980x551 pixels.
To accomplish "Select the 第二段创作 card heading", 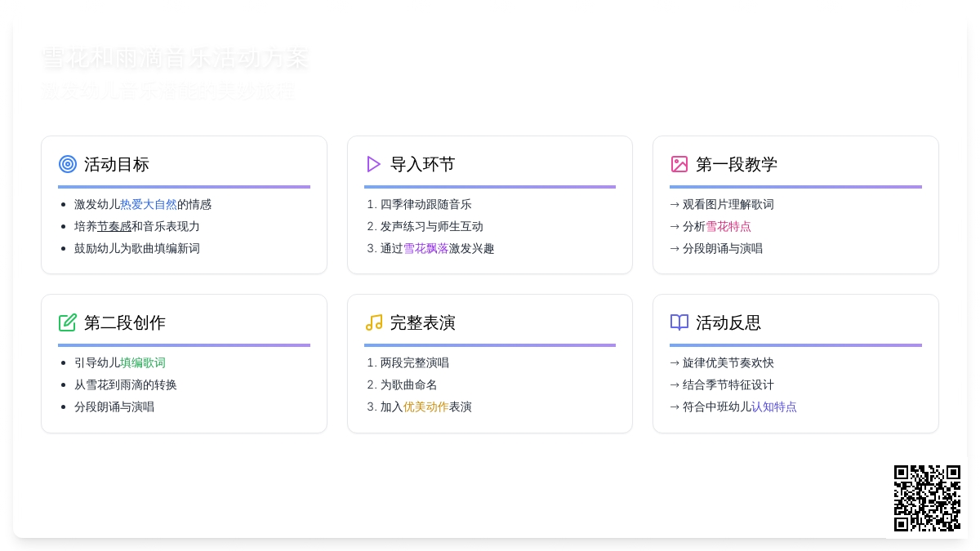I will tap(125, 322).
